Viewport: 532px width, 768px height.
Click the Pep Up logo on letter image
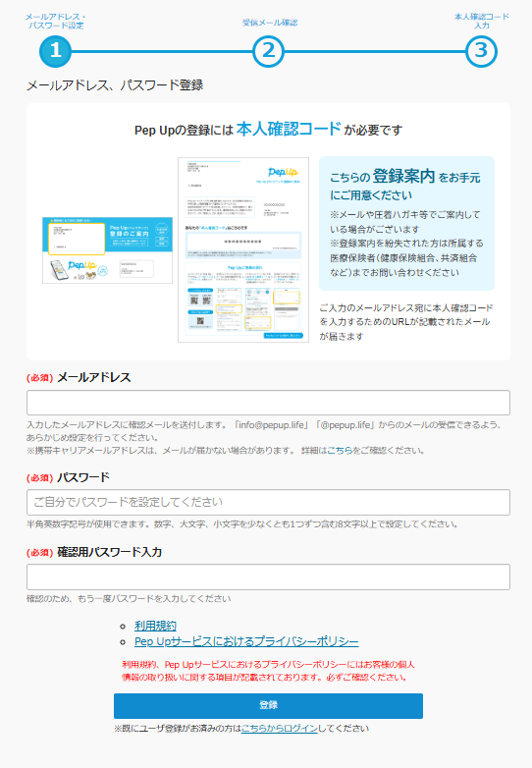click(283, 172)
